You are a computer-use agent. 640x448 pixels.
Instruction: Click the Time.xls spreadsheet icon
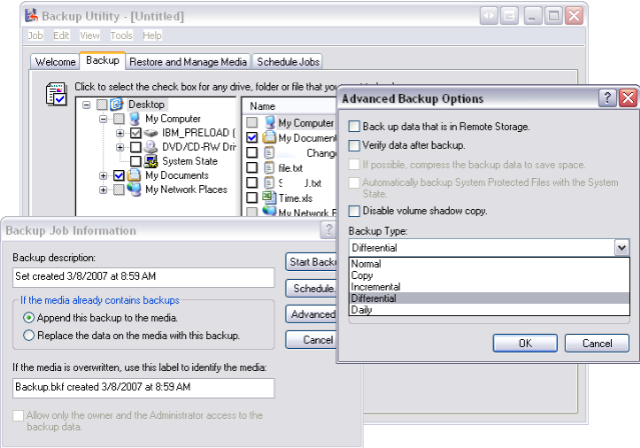(269, 197)
